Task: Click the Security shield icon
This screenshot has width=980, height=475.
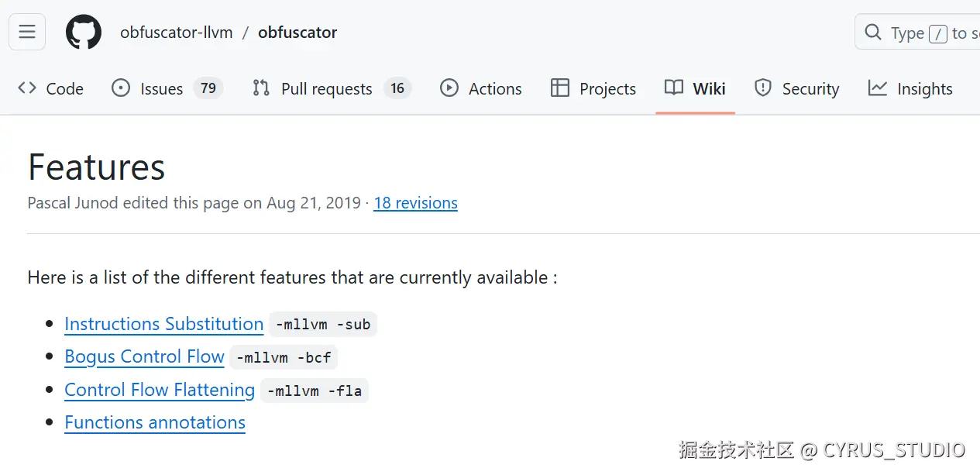Action: coord(763,88)
